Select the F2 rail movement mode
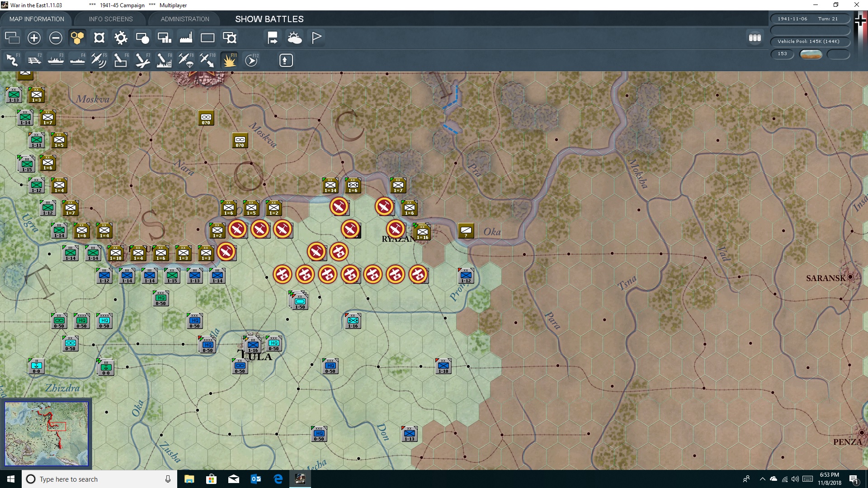The width and height of the screenshot is (868, 488). pos(34,60)
